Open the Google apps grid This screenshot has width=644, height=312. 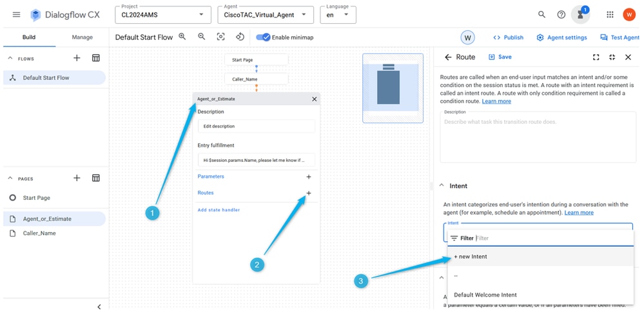610,15
